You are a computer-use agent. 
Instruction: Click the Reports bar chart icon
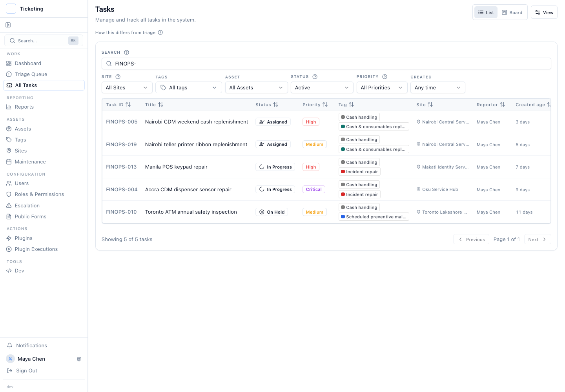(x=9, y=107)
